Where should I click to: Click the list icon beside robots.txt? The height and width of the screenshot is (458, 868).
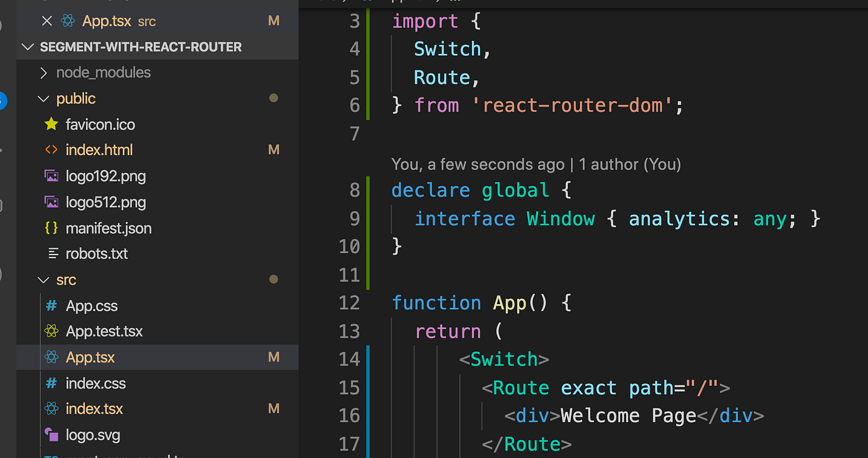pyautogui.click(x=51, y=253)
